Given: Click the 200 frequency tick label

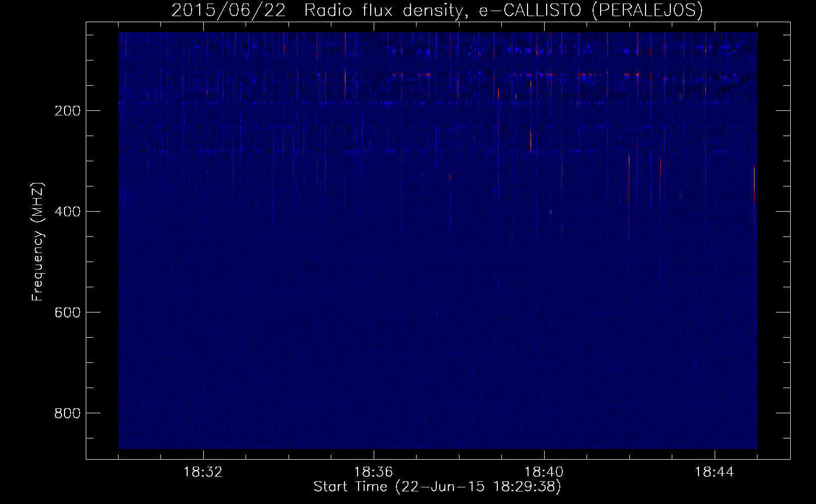Looking at the screenshot, I should [x=67, y=111].
